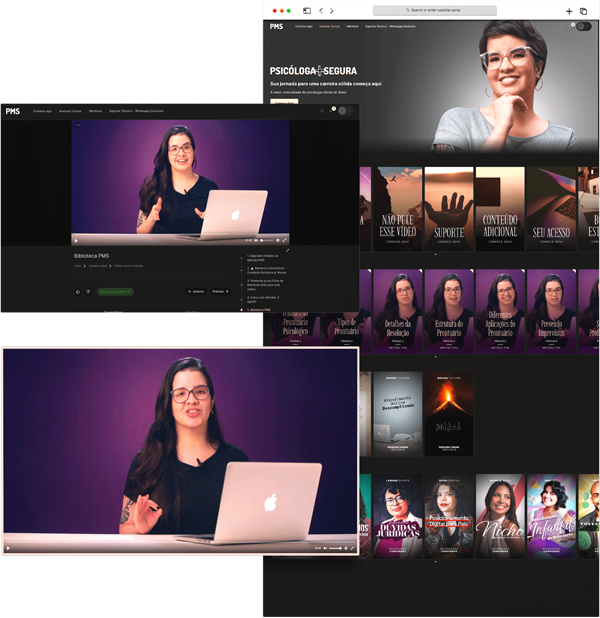Open the profile avatar in lesson player header

[342, 111]
